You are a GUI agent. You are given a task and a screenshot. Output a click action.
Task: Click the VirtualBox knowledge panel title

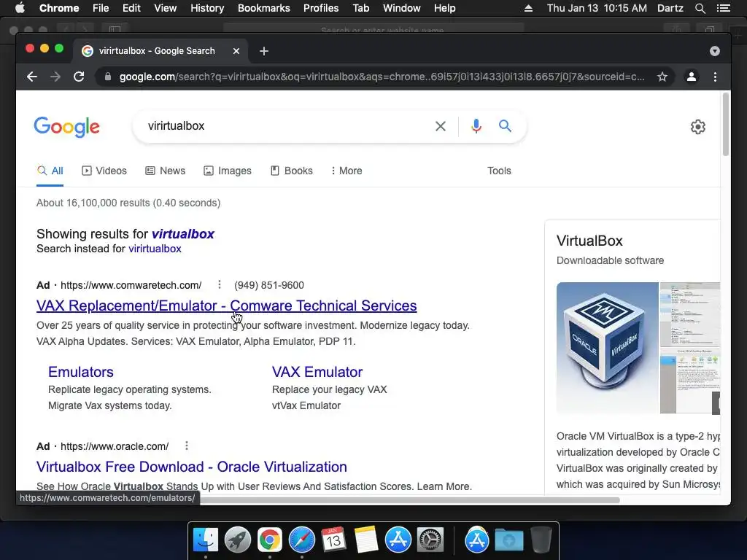589,241
